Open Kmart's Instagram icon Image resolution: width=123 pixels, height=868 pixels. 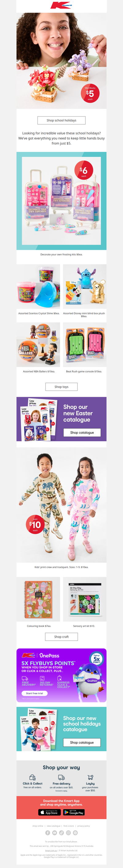[x=68, y=833]
